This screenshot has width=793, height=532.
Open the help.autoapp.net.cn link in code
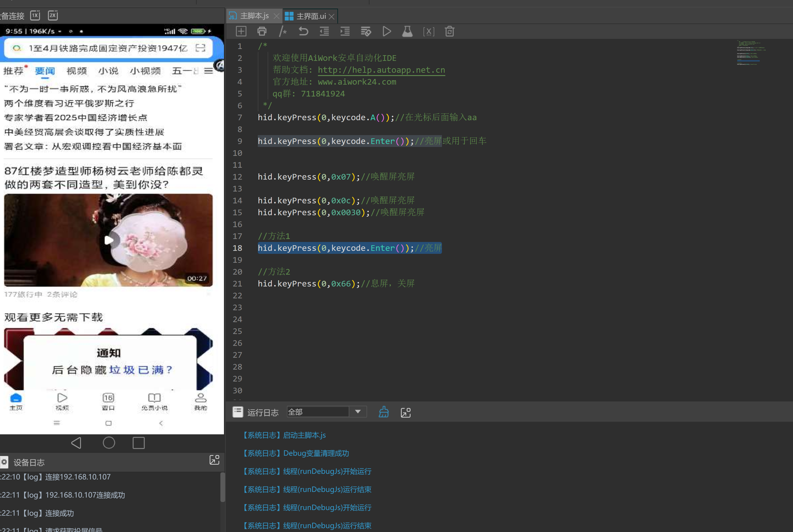(x=381, y=70)
